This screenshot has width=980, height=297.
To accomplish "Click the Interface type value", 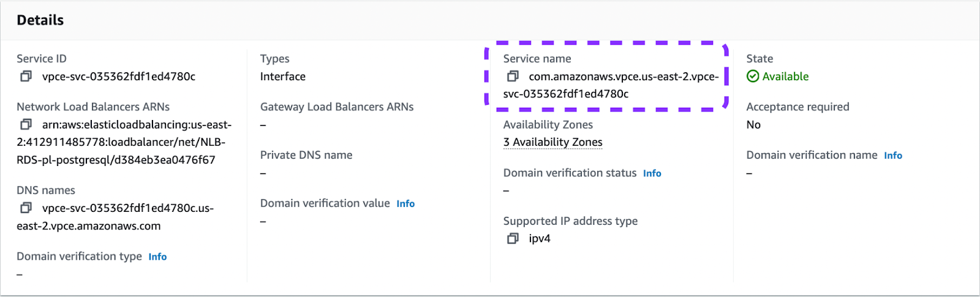I will point(282,77).
